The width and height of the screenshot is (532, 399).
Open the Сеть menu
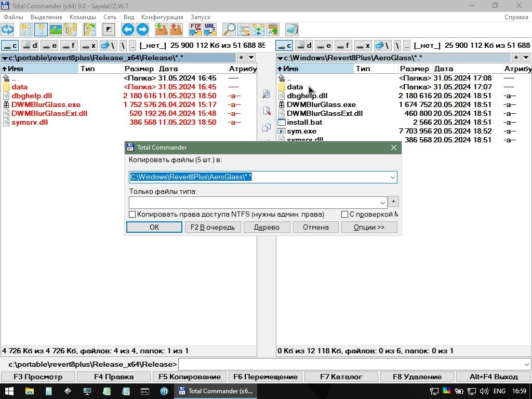(110, 17)
